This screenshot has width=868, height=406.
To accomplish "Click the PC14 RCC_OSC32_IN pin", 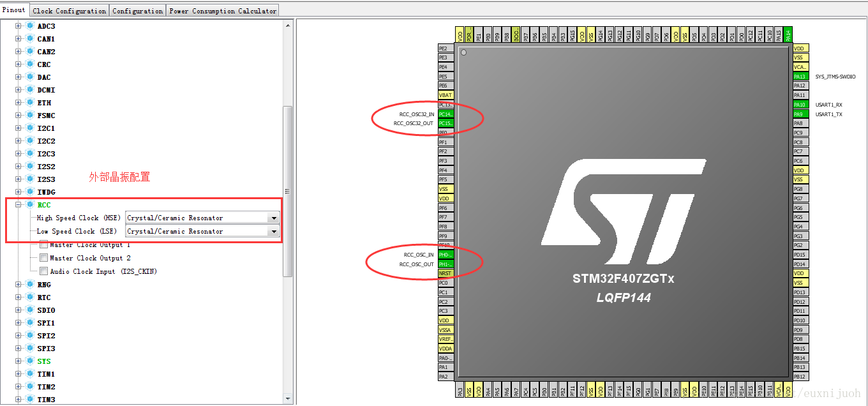I will point(445,114).
